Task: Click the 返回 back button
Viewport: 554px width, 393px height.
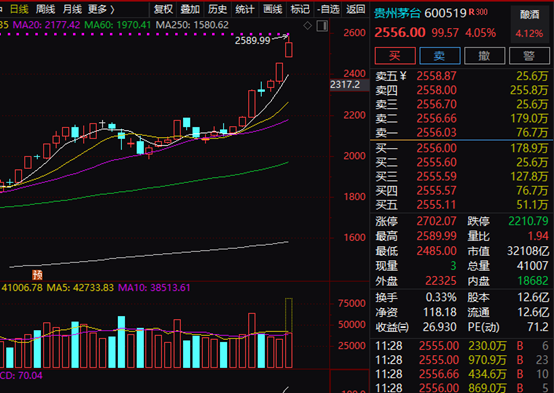Action: [355, 10]
